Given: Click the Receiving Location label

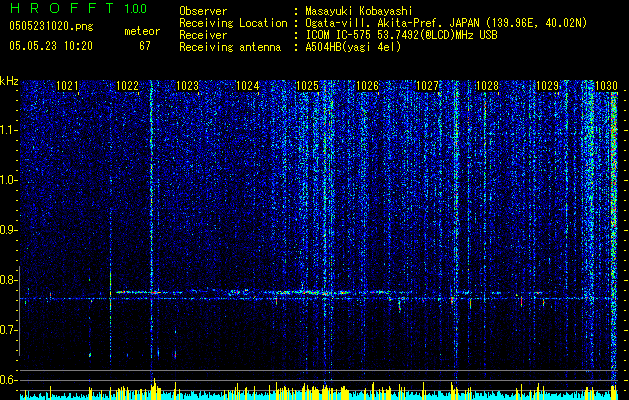Looking at the screenshot, I should point(233,23).
